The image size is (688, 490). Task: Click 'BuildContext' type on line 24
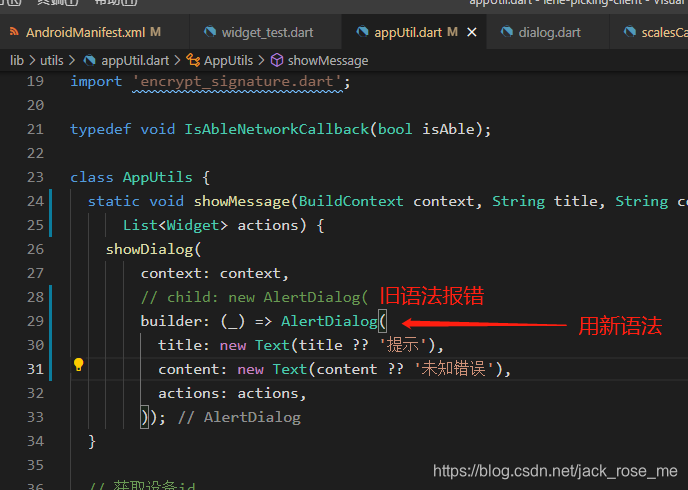[351, 201]
